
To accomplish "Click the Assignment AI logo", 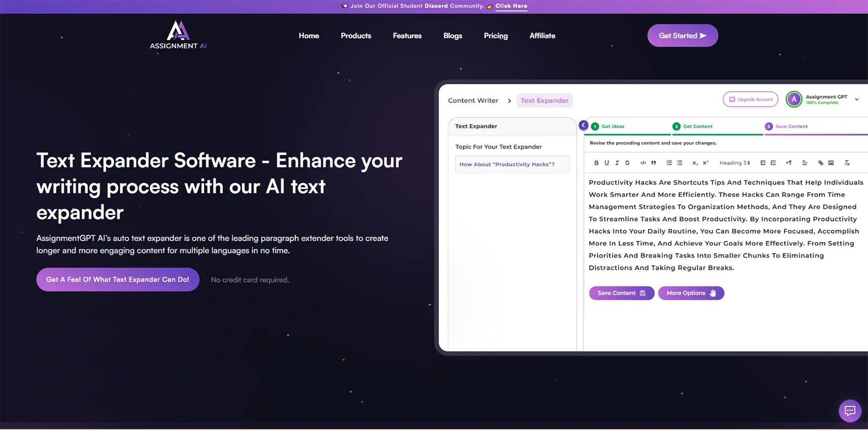I will pyautogui.click(x=178, y=35).
